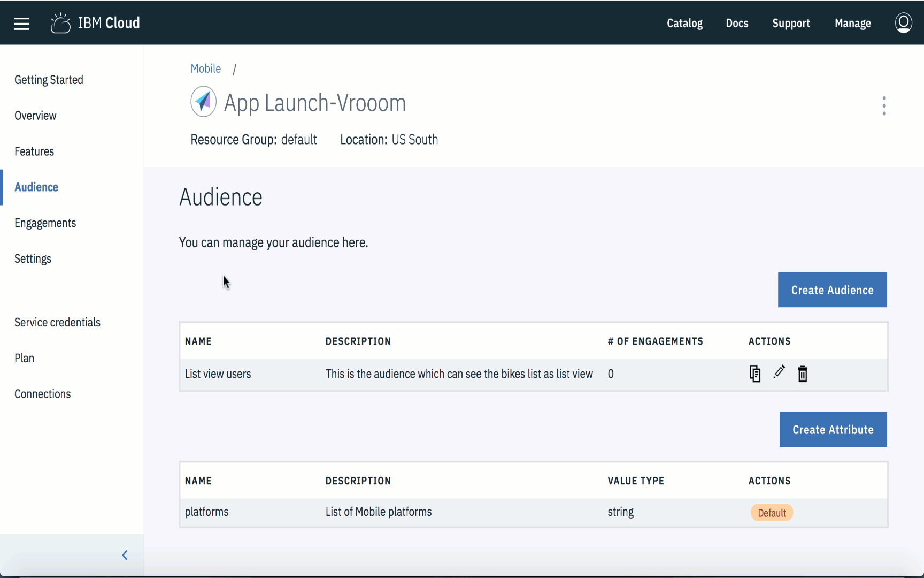Go to Getting Started page
The width and height of the screenshot is (924, 578).
pyautogui.click(x=49, y=80)
